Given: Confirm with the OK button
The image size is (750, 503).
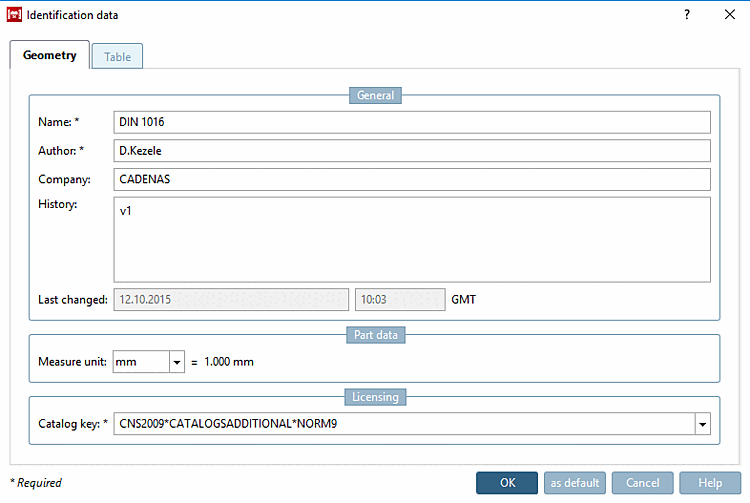Looking at the screenshot, I should (507, 483).
